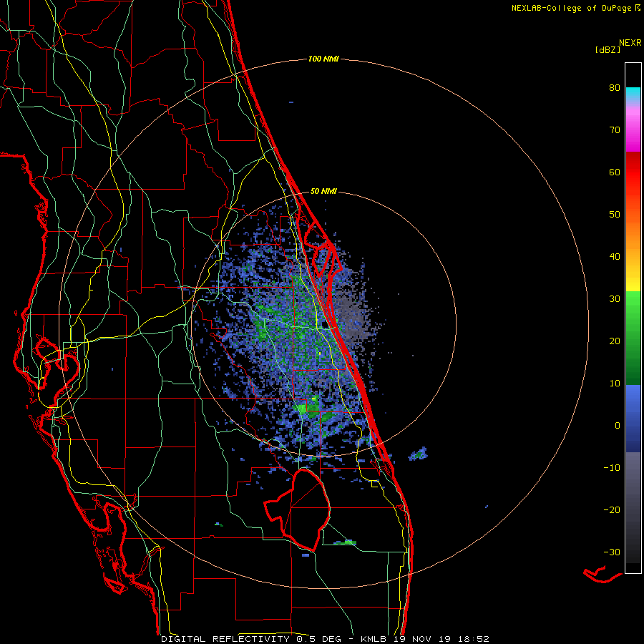Click the dBZ unit label above the color scale

608,50
